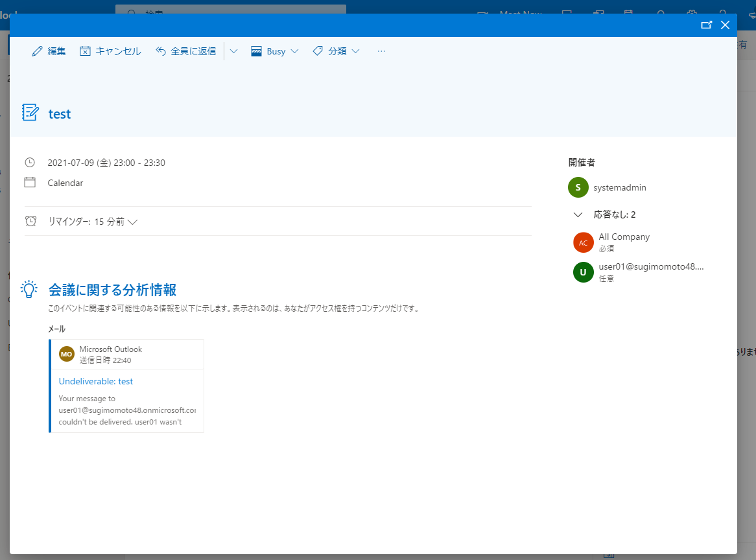Screen dimensions: 756x560
Task: Click the 編集 (edit) pencil button
Action: pos(49,51)
